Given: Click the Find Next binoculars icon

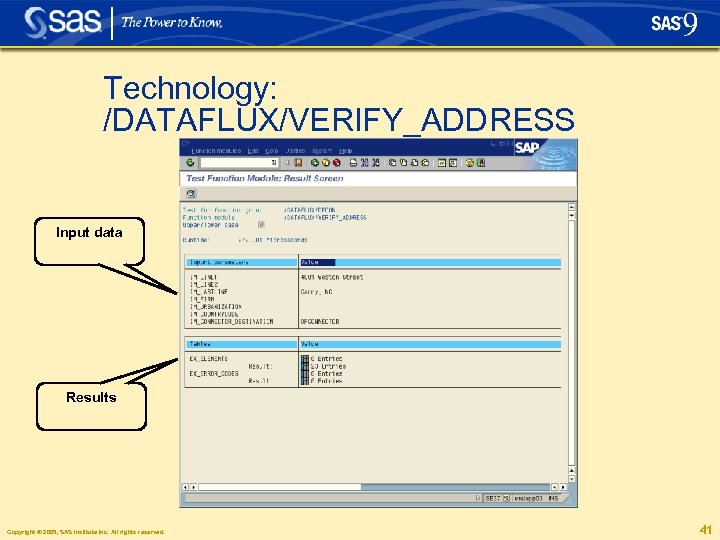Looking at the screenshot, I should coord(376,163).
